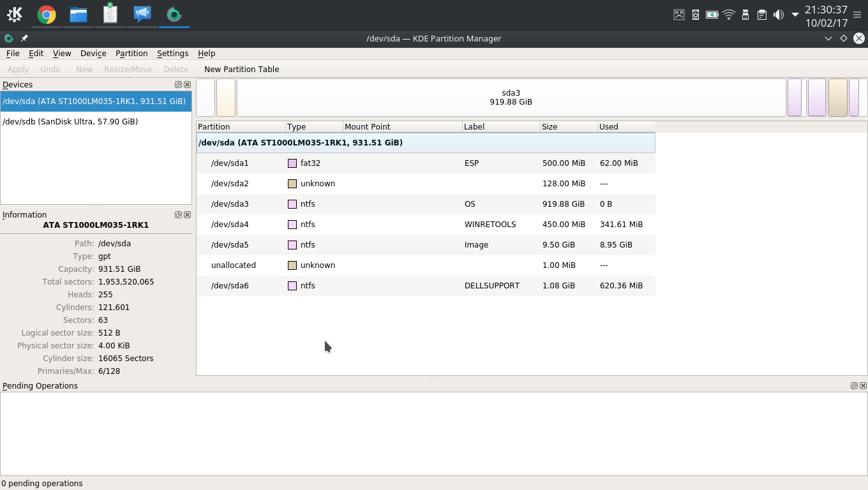Close the Information panel
The width and height of the screenshot is (868, 490).
point(188,214)
